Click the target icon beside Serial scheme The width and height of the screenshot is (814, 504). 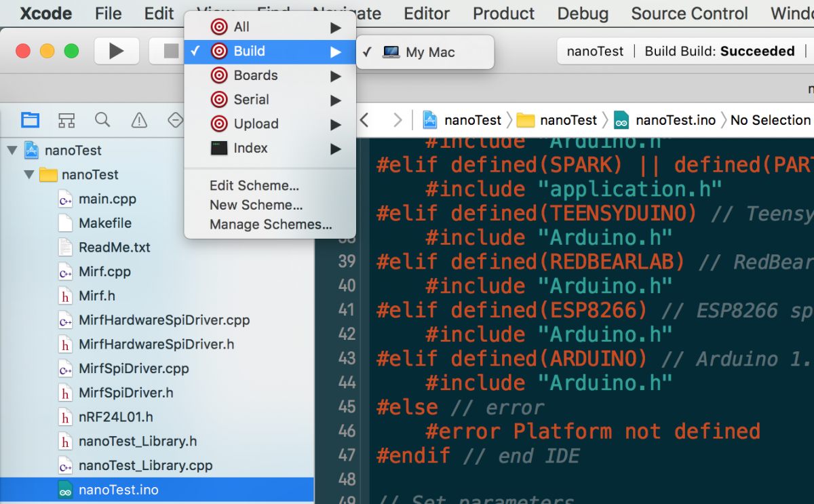point(219,100)
